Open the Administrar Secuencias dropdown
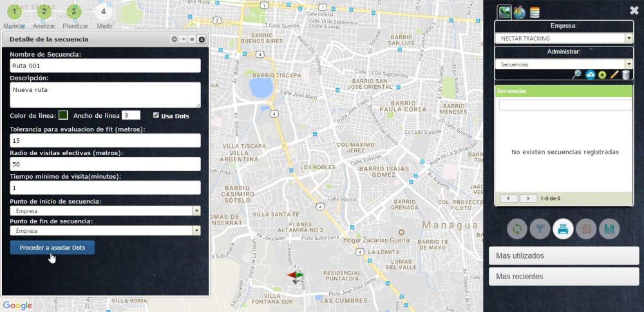 tap(564, 64)
